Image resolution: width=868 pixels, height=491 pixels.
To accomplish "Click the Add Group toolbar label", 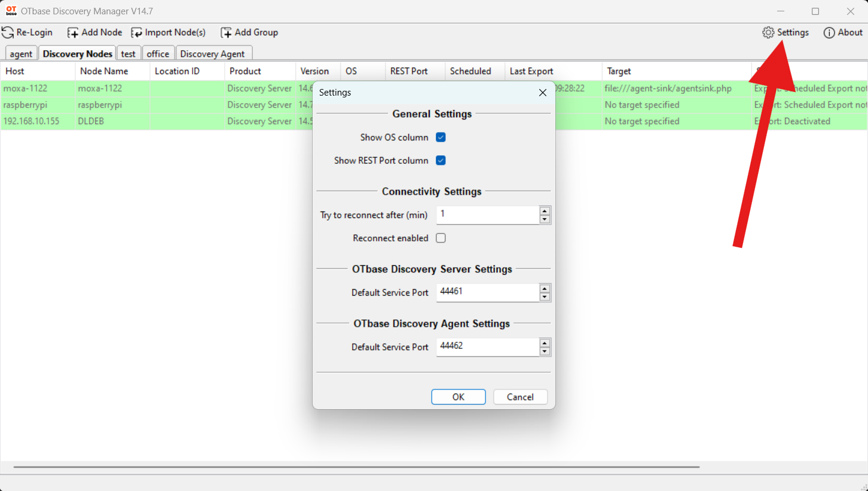I will 256,33.
